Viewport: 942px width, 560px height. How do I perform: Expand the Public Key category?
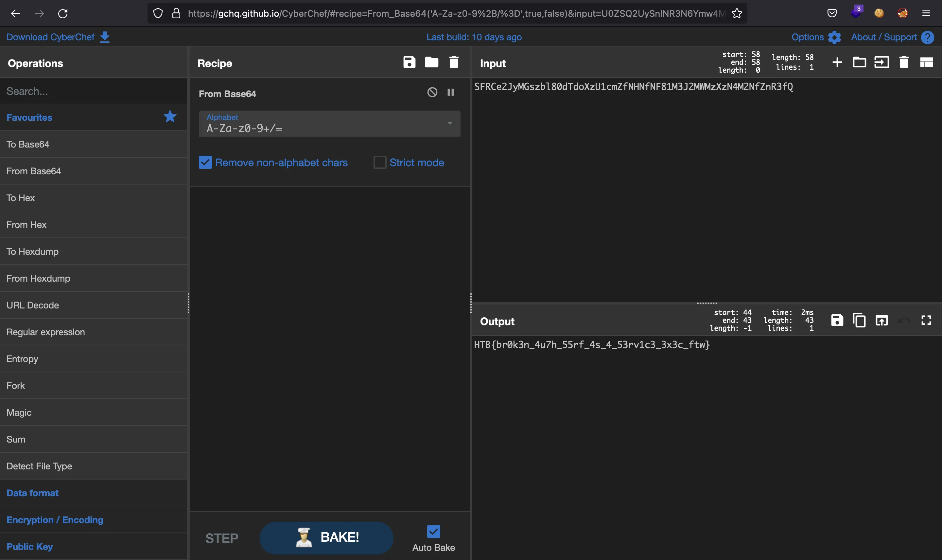[94, 547]
